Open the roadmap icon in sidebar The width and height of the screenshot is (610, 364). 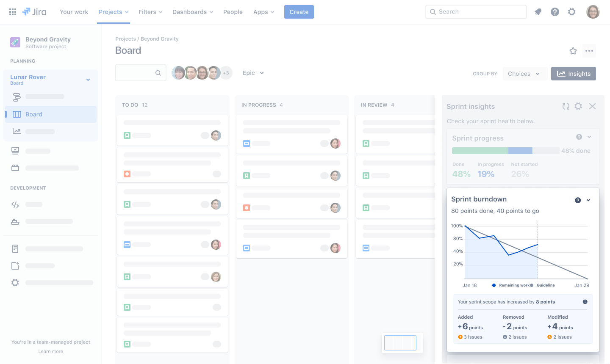17,97
